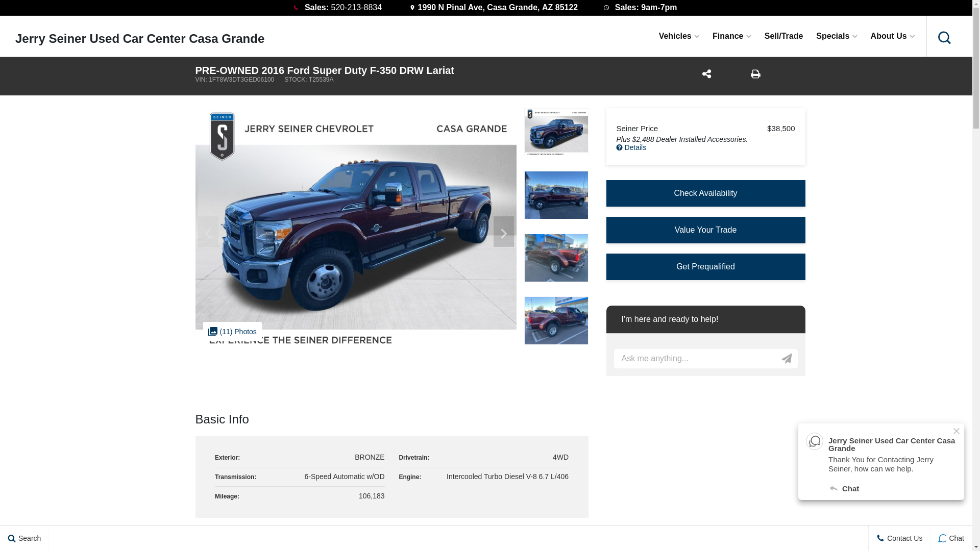
Task: Click the $38,500 Seiner Price value
Action: click(781, 129)
